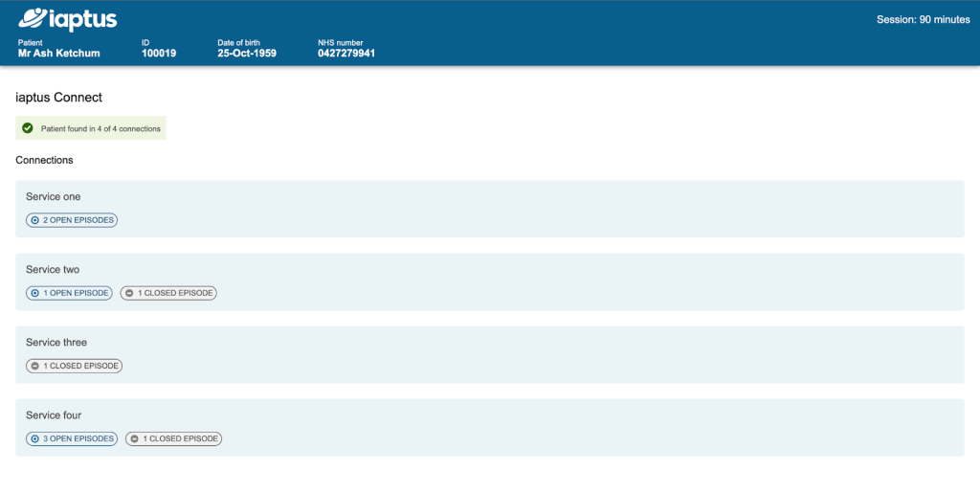The height and width of the screenshot is (493, 980).
Task: Click the closed icon in Service four's badge
Action: click(134, 438)
